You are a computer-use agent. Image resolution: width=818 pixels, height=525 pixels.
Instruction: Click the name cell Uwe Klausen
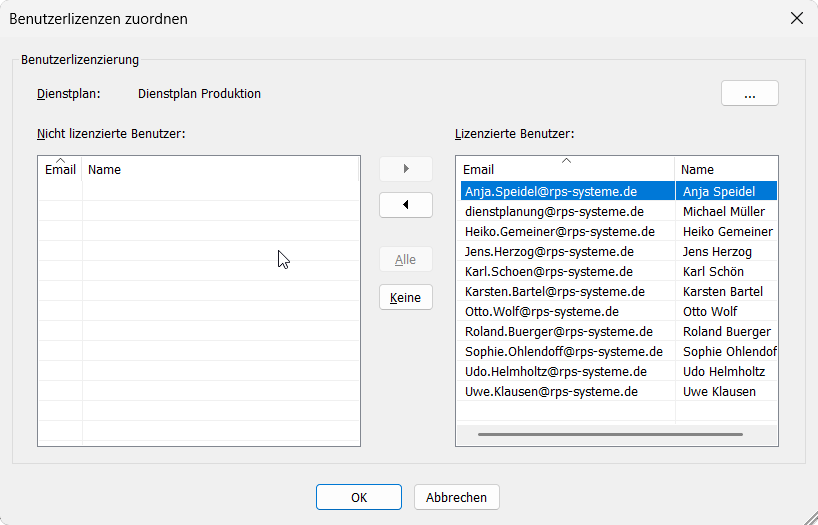pyautogui.click(x=726, y=391)
